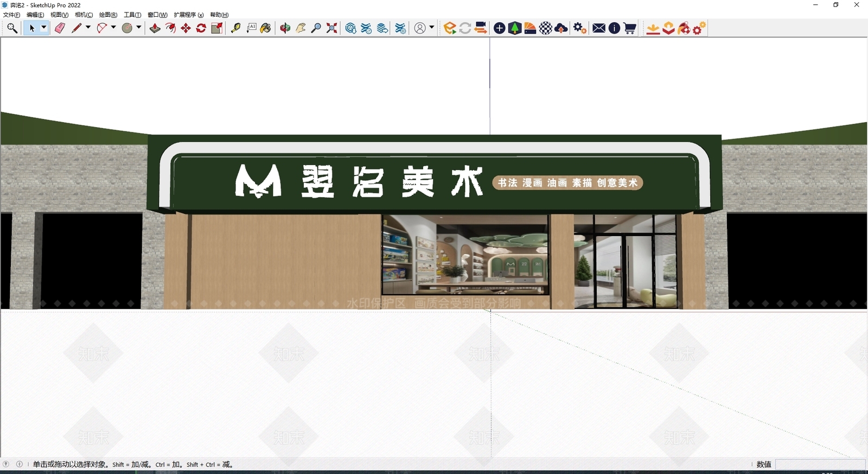
Task: Click the dark info circle toolbar icon
Action: [614, 28]
